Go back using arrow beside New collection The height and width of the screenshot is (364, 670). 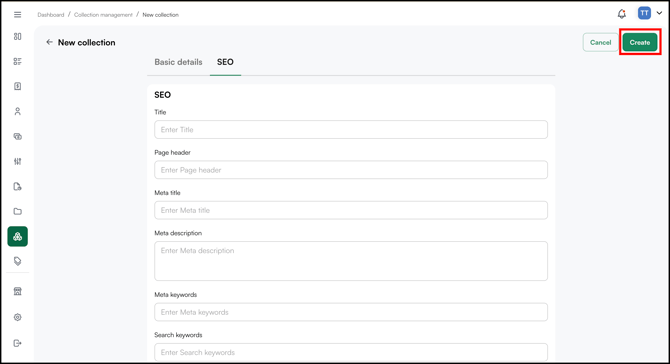[50, 42]
